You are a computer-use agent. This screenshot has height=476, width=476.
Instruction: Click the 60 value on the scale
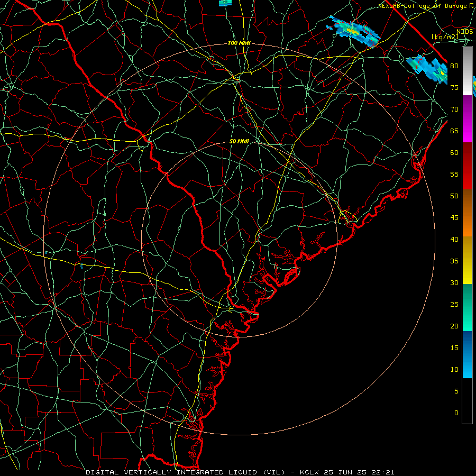tap(454, 153)
